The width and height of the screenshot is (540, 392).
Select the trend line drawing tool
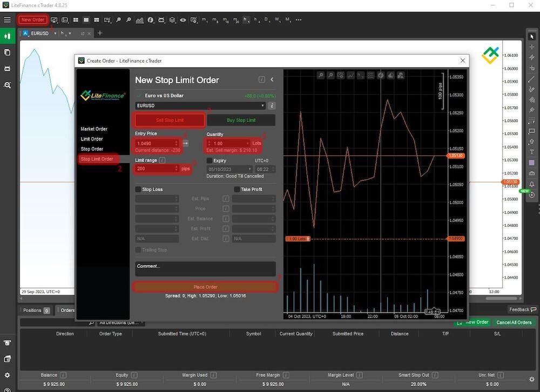click(x=532, y=79)
